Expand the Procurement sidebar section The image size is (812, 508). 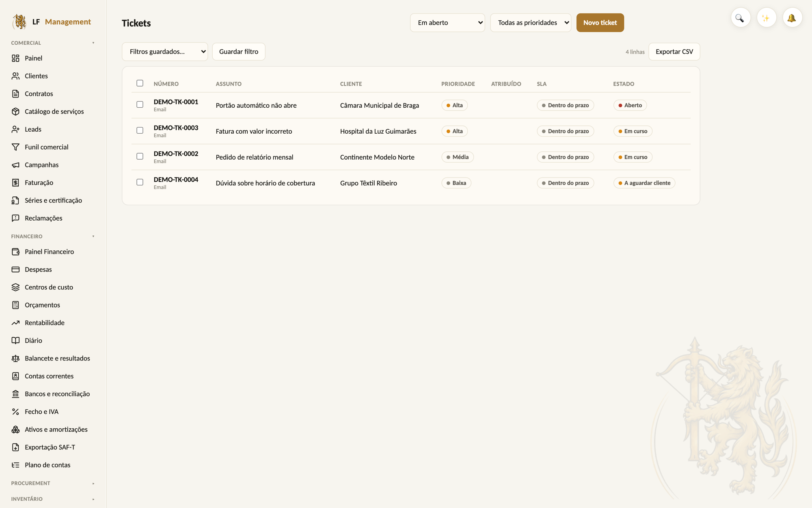53,483
